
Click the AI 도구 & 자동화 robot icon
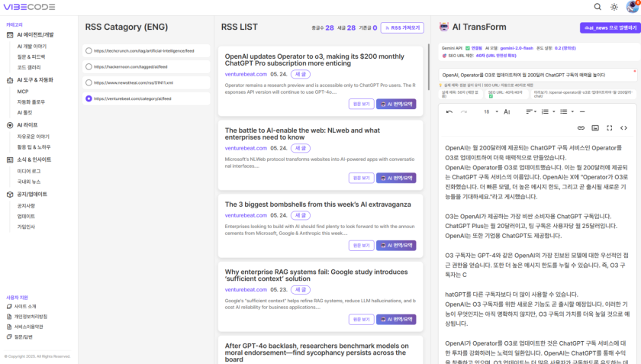point(10,80)
